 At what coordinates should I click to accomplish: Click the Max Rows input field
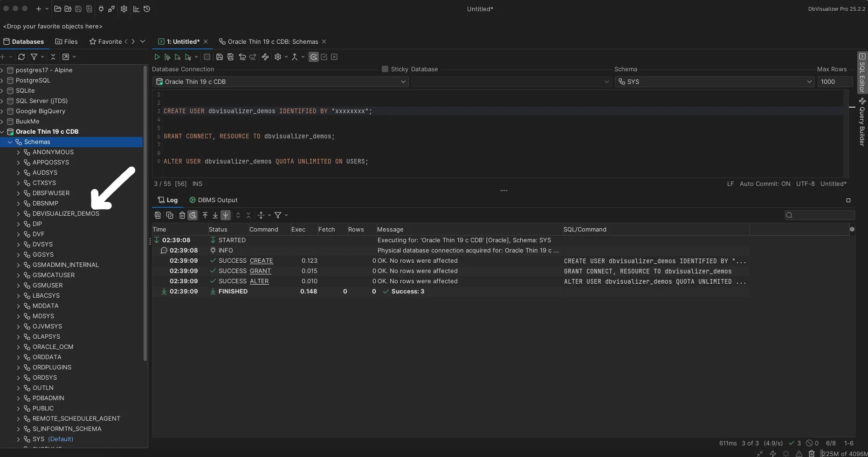pyautogui.click(x=834, y=82)
